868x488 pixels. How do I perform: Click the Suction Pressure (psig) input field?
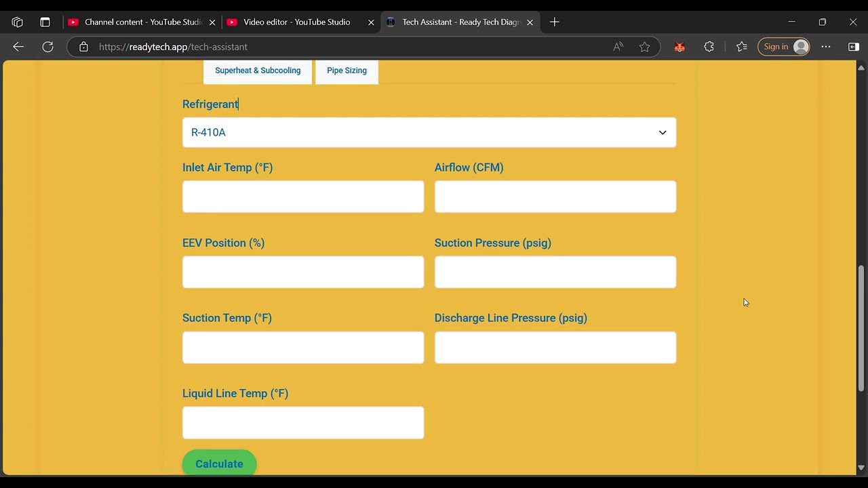[x=555, y=272]
